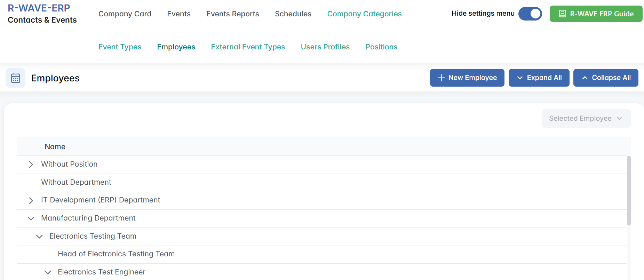Collapse the Electronics Test Engineer row
This screenshot has width=644, height=280.
point(48,272)
